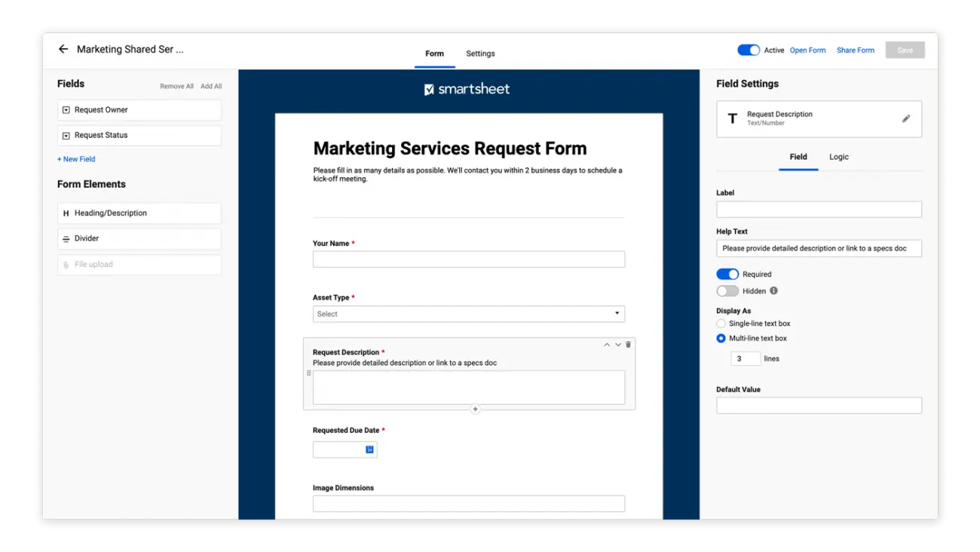Screen dimensions: 980x552
Task: Click the back arrow beside the form title
Action: tap(63, 49)
